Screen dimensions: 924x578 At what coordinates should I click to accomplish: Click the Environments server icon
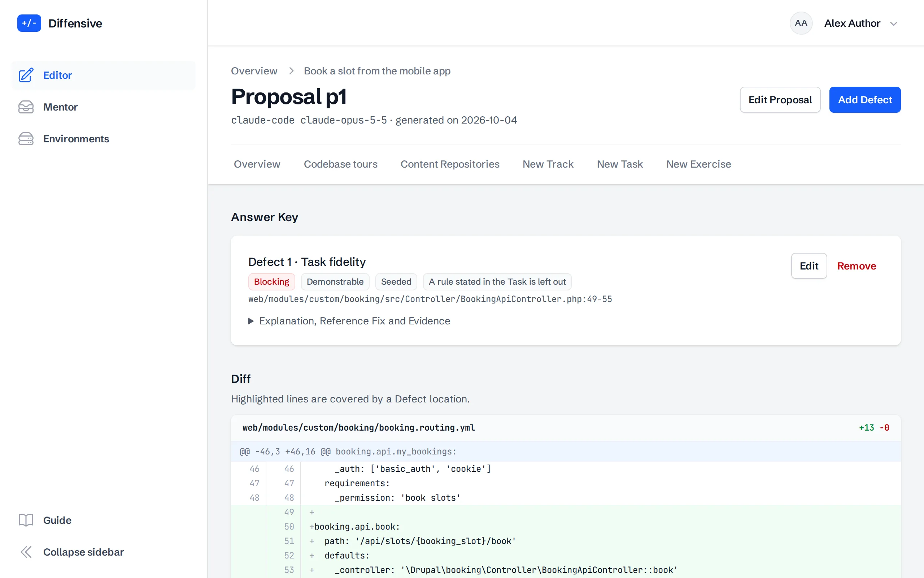(x=26, y=139)
